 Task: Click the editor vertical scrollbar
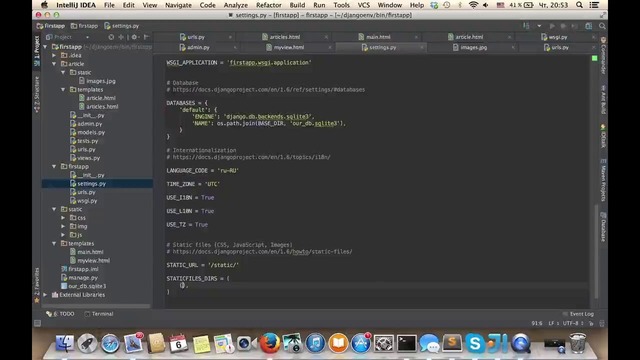tap(596, 250)
